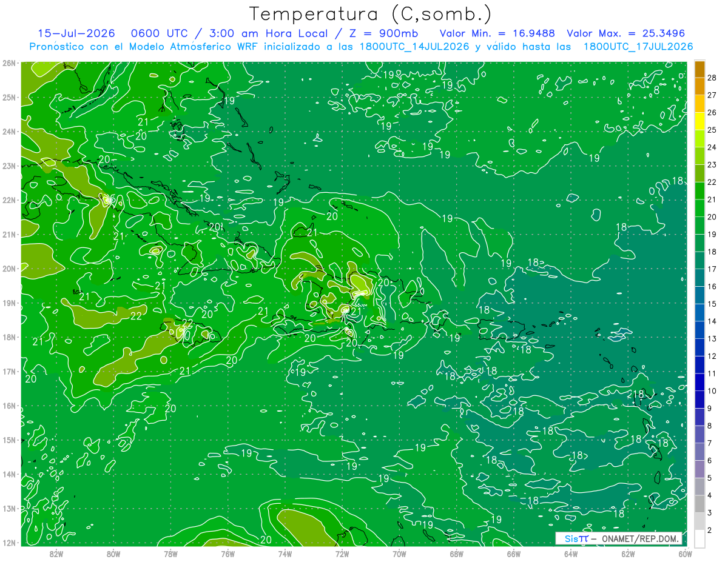Click color scale label "23"

tap(712, 164)
